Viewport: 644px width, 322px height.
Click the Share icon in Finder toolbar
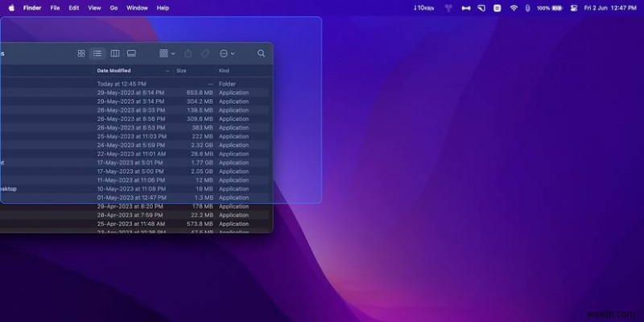(x=188, y=53)
